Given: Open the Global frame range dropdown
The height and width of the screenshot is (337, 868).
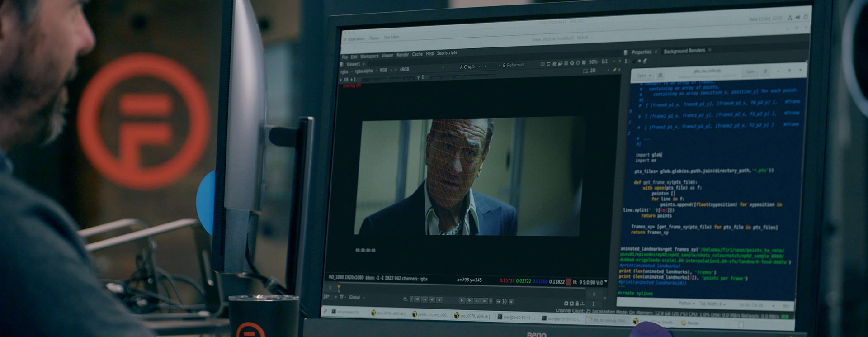Looking at the screenshot, I should 356,297.
